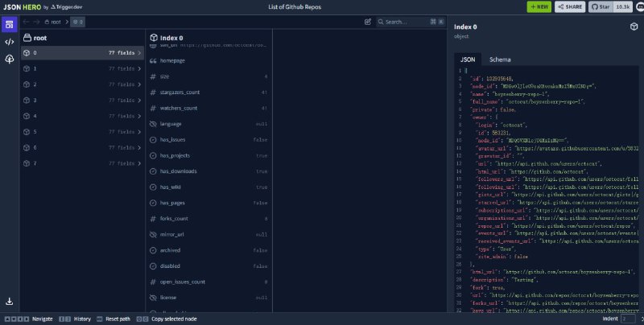Click the Search input field
644x325 pixels.
click(407, 22)
